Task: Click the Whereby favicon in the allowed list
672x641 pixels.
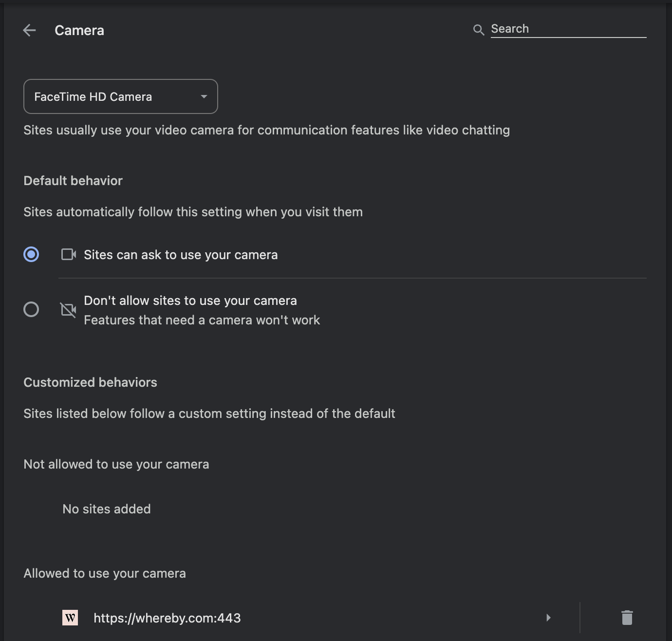Action: [x=70, y=618]
